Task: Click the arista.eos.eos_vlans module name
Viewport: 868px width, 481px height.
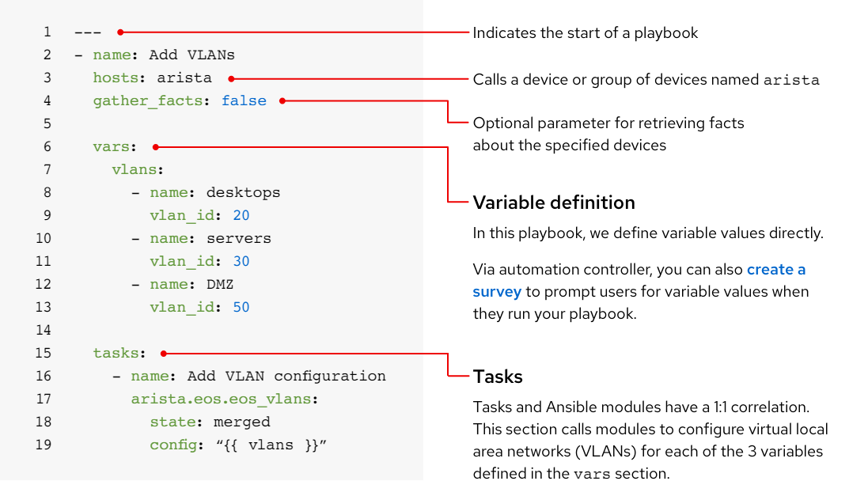Action: [225, 400]
